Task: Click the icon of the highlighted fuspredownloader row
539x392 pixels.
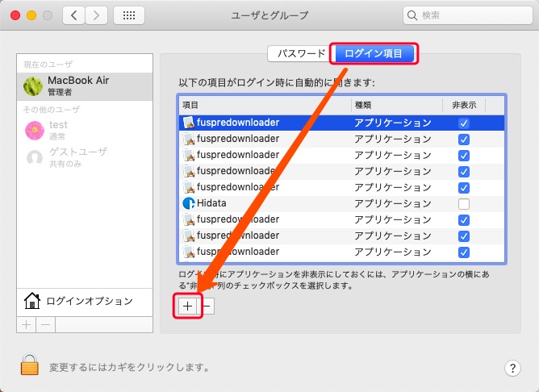Action: click(189, 123)
